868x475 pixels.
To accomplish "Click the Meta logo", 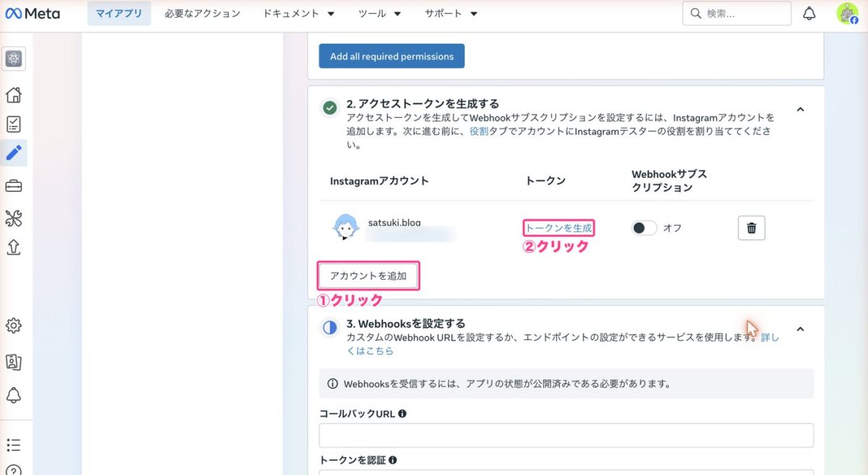I will pyautogui.click(x=33, y=13).
